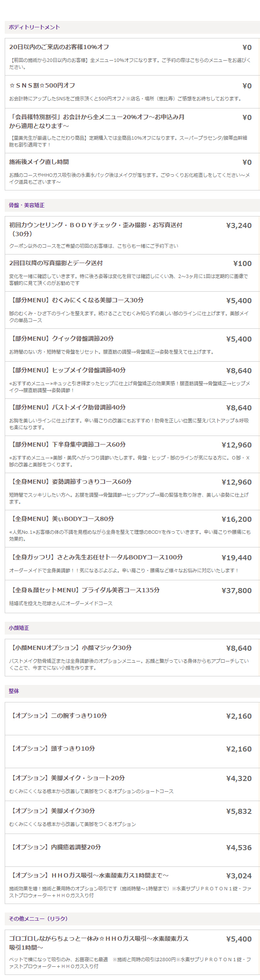Open the ボディトリートメント section header
The height and width of the screenshot is (980, 260).
(x=34, y=27)
